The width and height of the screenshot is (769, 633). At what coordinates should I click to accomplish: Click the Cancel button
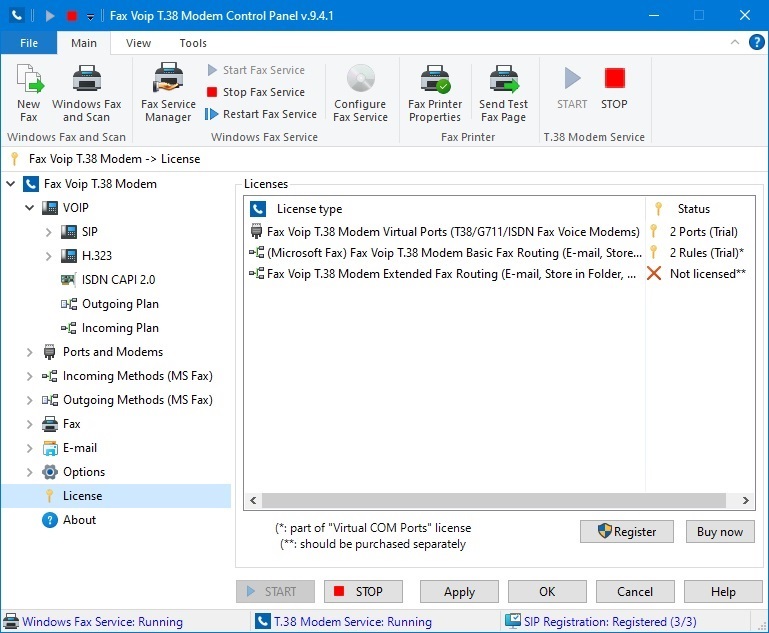[635, 592]
